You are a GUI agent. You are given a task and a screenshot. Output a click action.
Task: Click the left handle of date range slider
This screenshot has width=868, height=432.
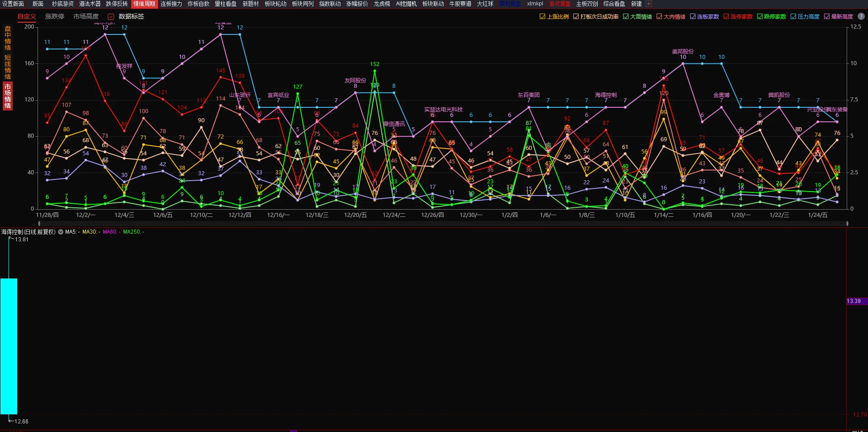pos(39,223)
